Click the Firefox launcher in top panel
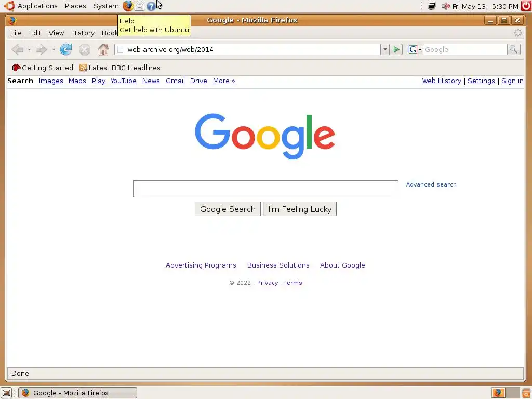The width and height of the screenshot is (532, 399). pyautogui.click(x=128, y=6)
